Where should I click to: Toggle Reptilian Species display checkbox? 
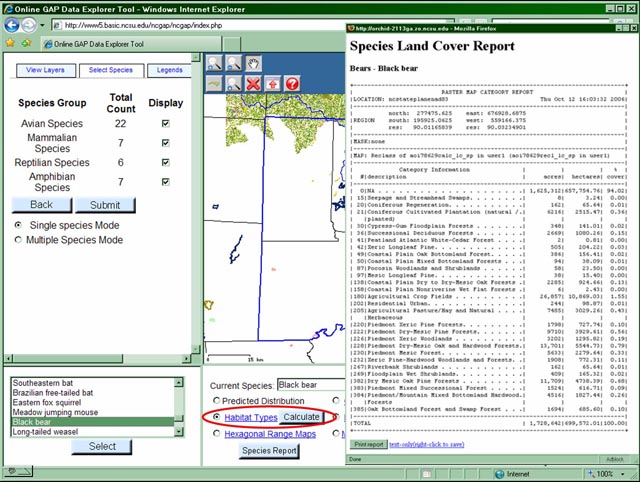coord(165,162)
